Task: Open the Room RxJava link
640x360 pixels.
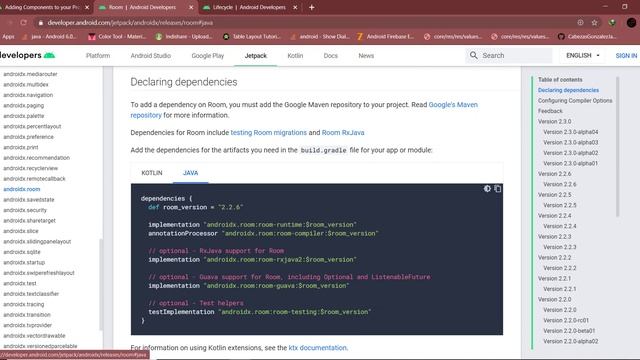Action: (343, 133)
